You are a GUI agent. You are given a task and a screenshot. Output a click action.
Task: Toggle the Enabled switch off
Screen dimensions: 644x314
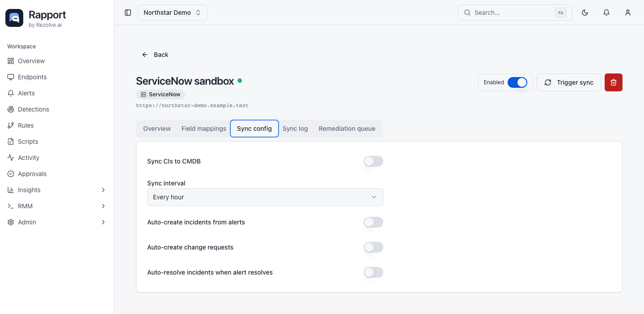pos(517,82)
